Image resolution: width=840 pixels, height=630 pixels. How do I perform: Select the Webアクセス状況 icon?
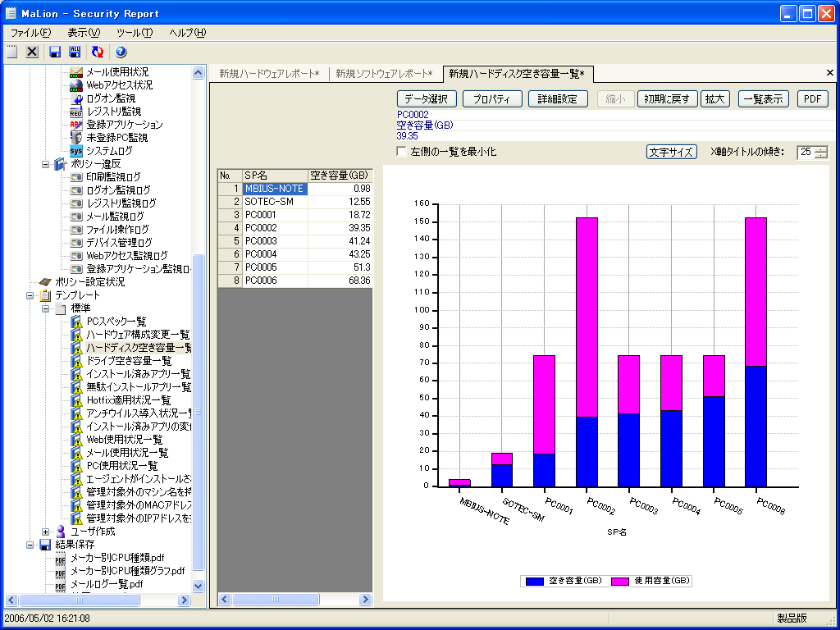76,84
